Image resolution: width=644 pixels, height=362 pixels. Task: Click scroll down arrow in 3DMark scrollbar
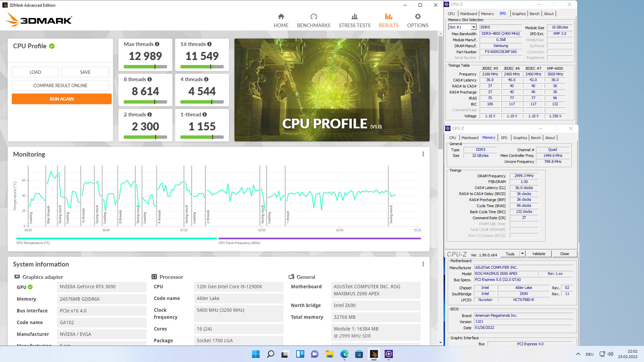coord(440,343)
